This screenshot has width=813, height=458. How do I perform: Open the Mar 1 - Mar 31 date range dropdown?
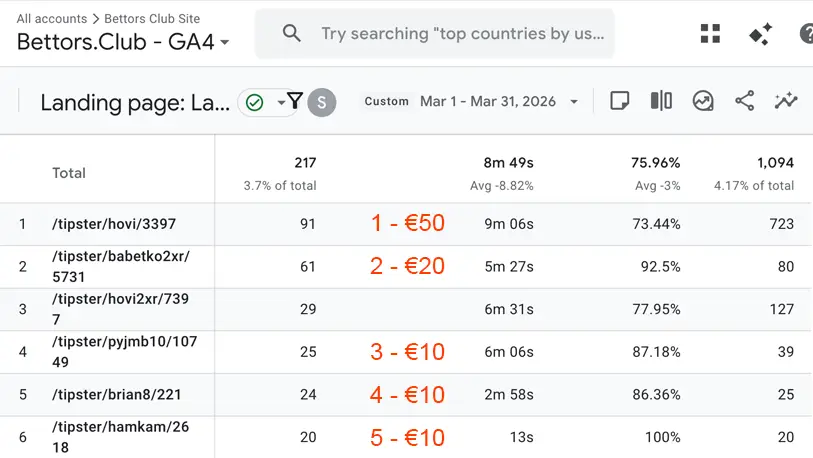click(499, 102)
